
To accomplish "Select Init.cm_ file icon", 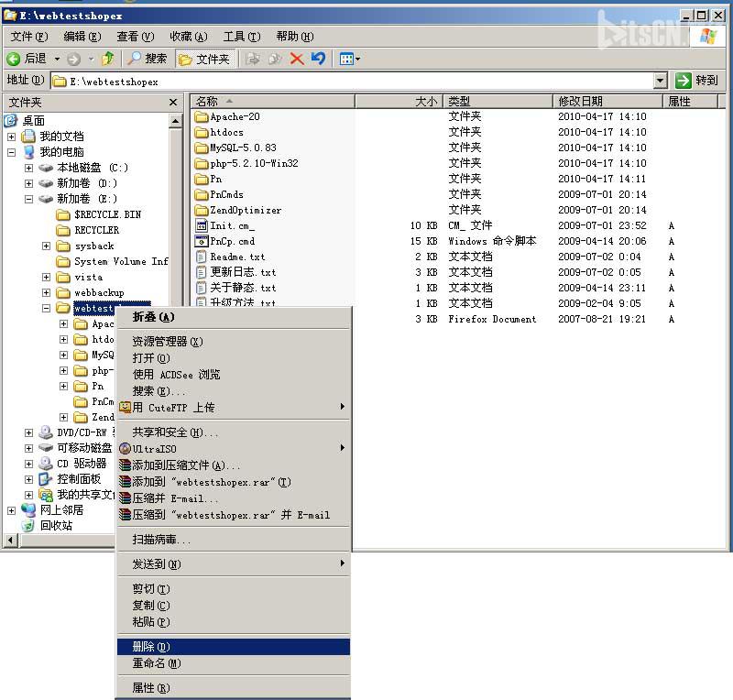I will [x=201, y=226].
